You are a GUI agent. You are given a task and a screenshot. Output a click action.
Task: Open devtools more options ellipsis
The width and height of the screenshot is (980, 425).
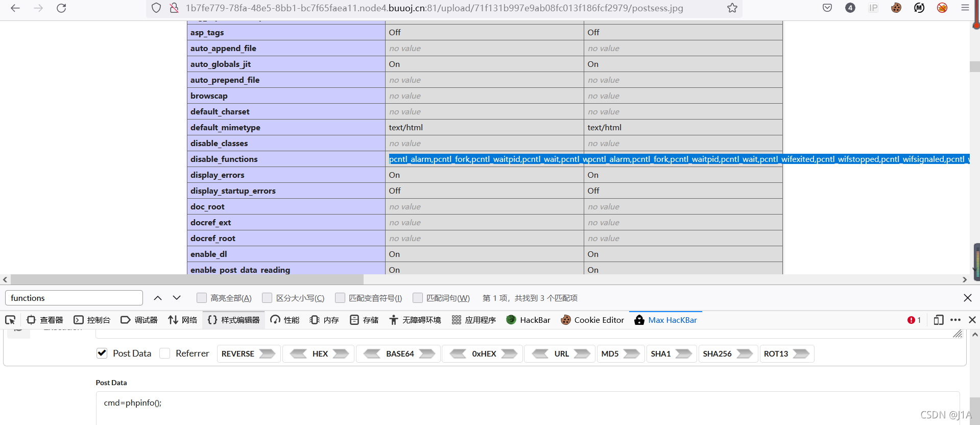click(955, 320)
